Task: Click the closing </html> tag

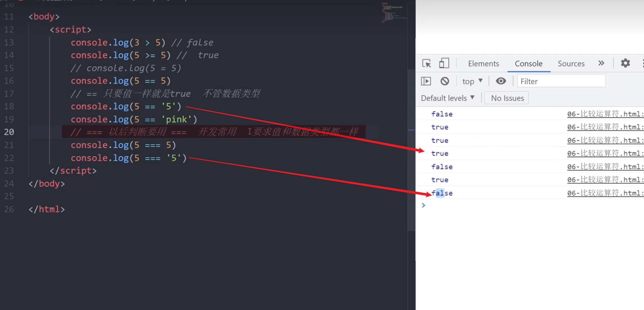Action: click(46, 209)
